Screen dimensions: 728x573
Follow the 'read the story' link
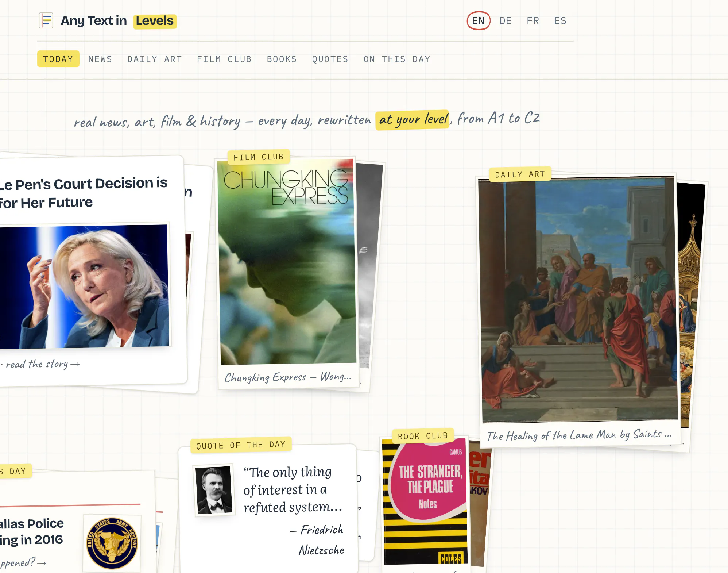tap(42, 364)
